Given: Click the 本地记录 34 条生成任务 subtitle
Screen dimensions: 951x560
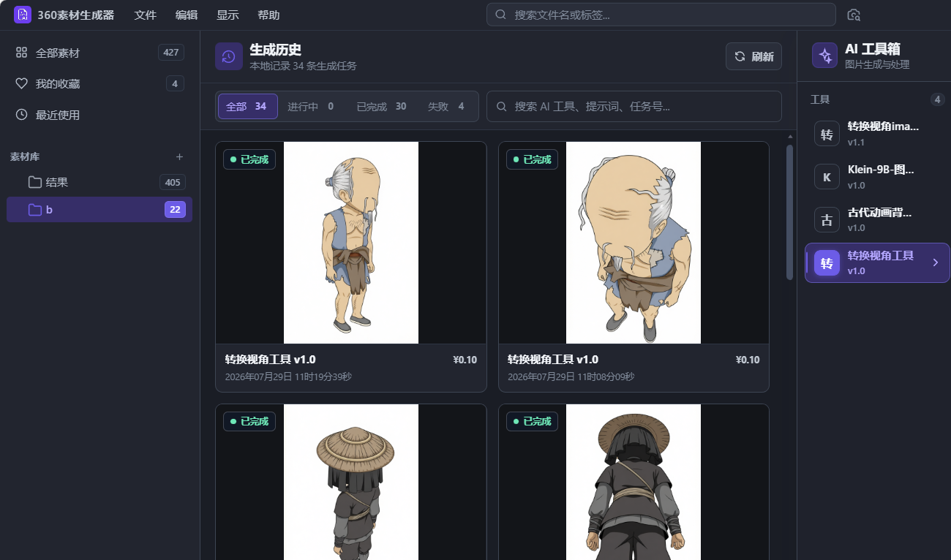Looking at the screenshot, I should (303, 66).
